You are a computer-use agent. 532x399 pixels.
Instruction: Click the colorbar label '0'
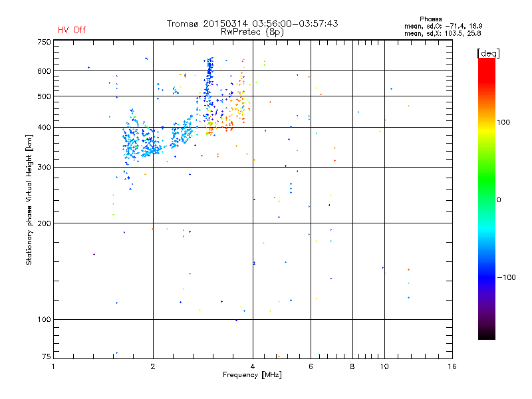(499, 200)
